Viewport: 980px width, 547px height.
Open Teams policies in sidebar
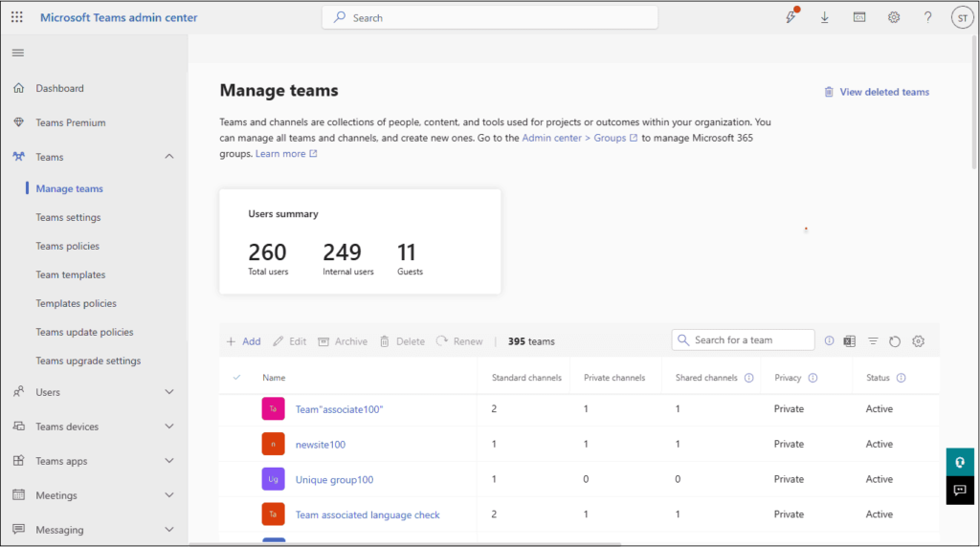pos(68,246)
